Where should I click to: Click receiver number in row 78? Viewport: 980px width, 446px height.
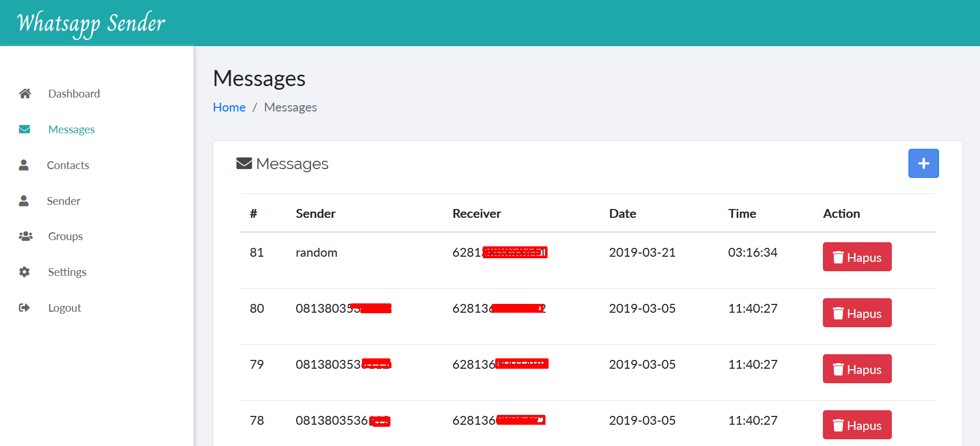[499, 421]
